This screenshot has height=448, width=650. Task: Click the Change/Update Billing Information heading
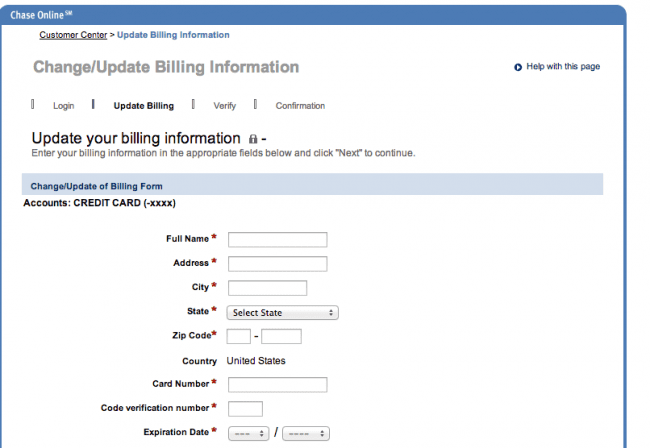pyautogui.click(x=166, y=67)
